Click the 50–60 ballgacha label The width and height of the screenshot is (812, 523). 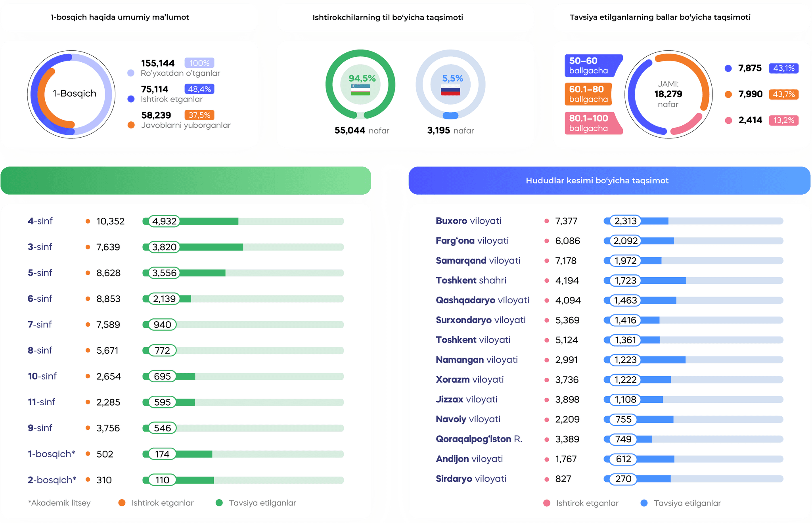(x=594, y=65)
